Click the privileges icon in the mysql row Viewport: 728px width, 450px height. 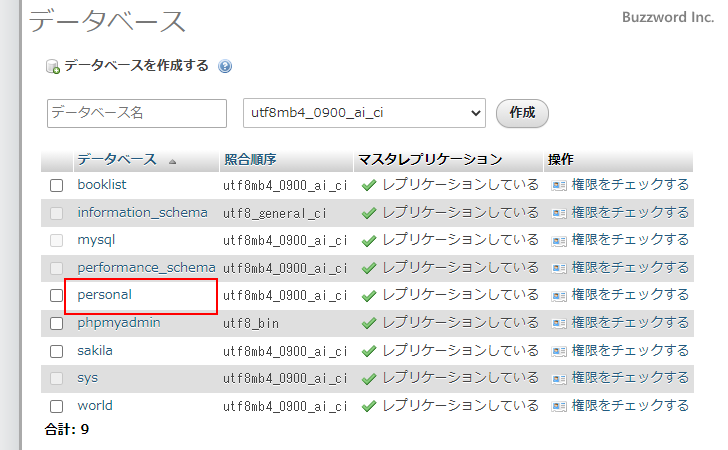[x=559, y=241]
